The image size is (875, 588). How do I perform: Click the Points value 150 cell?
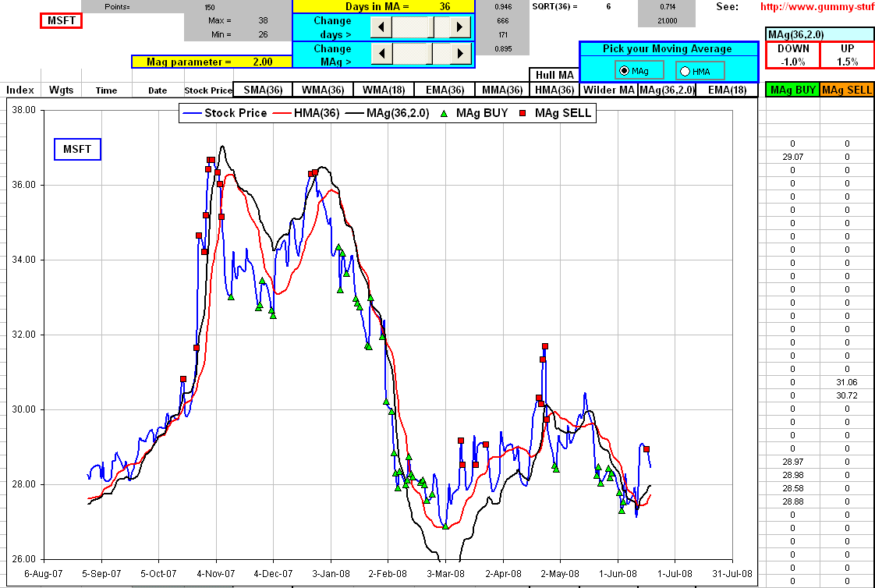click(209, 7)
